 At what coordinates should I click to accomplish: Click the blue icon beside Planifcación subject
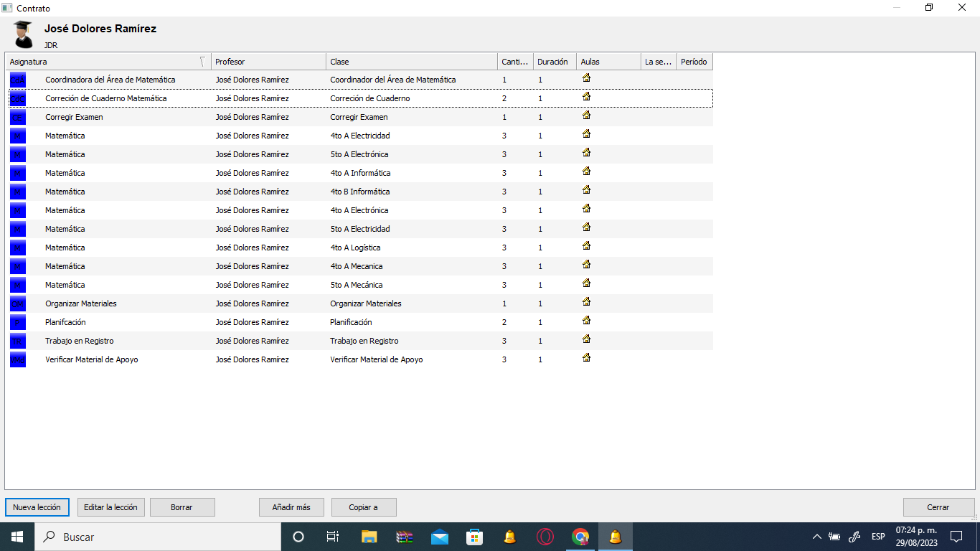pos(17,322)
